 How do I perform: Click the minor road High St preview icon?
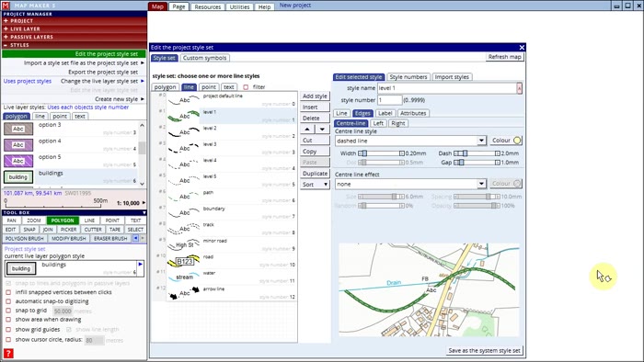pos(184,244)
